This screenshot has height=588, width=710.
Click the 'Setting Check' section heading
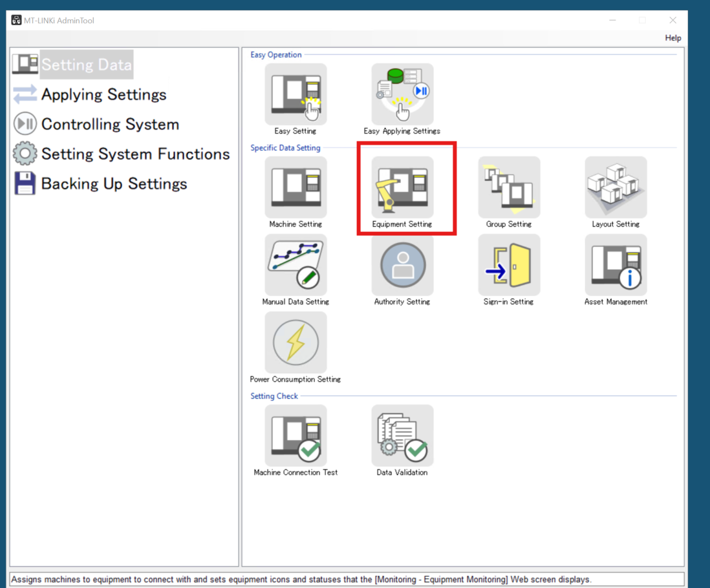274,396
